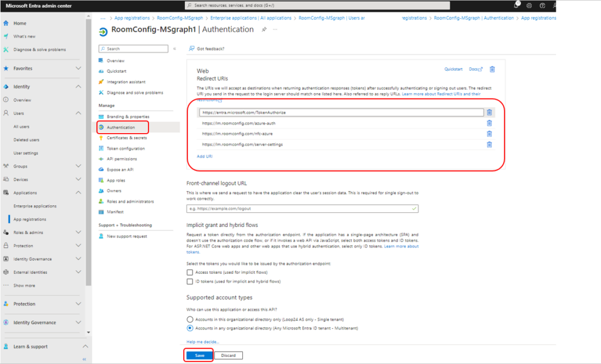This screenshot has width=601, height=364.
Task: Click the notifications bell icon
Action: coord(516,5)
